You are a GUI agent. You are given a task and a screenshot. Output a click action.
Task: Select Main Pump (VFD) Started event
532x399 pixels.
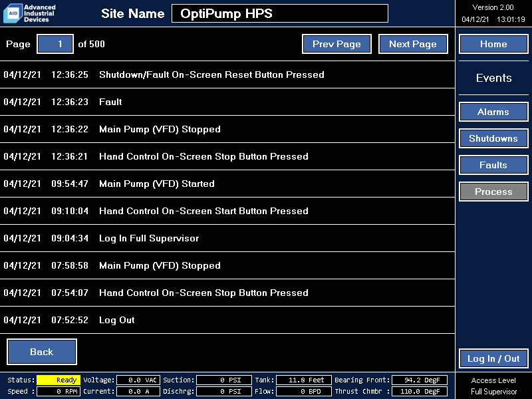[227, 184]
